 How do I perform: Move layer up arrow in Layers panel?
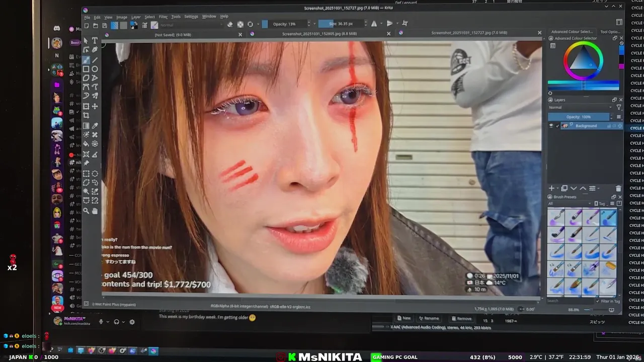click(x=583, y=189)
